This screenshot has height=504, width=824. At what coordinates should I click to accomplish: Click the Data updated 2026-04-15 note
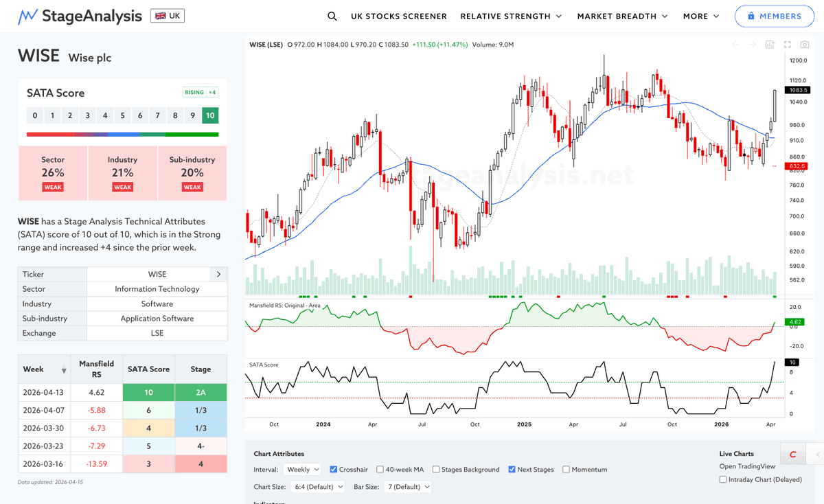(x=49, y=482)
